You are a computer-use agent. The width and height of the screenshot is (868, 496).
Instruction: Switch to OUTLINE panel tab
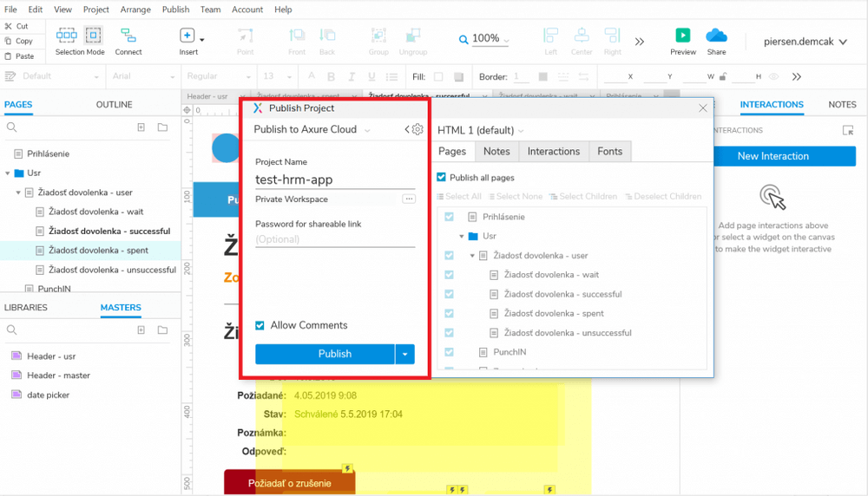(114, 105)
